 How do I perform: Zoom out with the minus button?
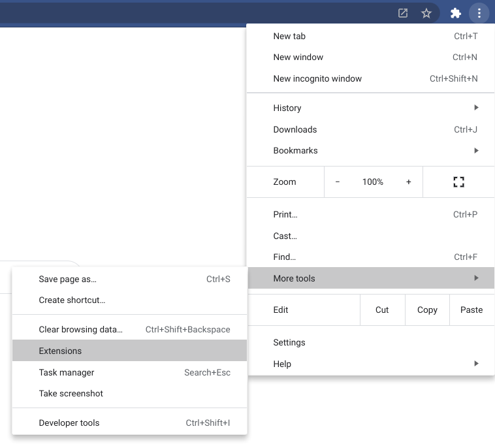338,182
